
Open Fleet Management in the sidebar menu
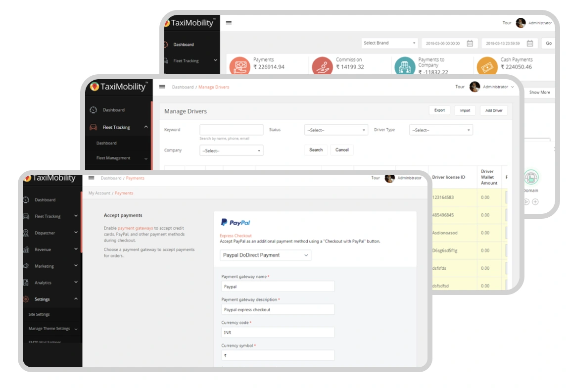113,158
